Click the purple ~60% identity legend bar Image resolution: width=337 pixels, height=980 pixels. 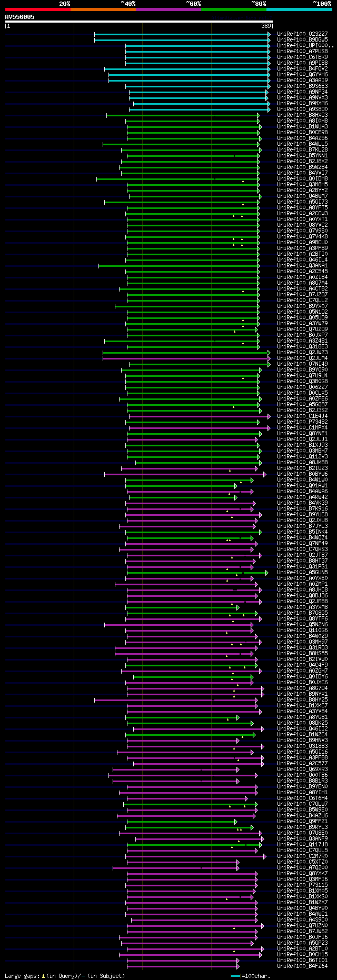pyautogui.click(x=168, y=9)
